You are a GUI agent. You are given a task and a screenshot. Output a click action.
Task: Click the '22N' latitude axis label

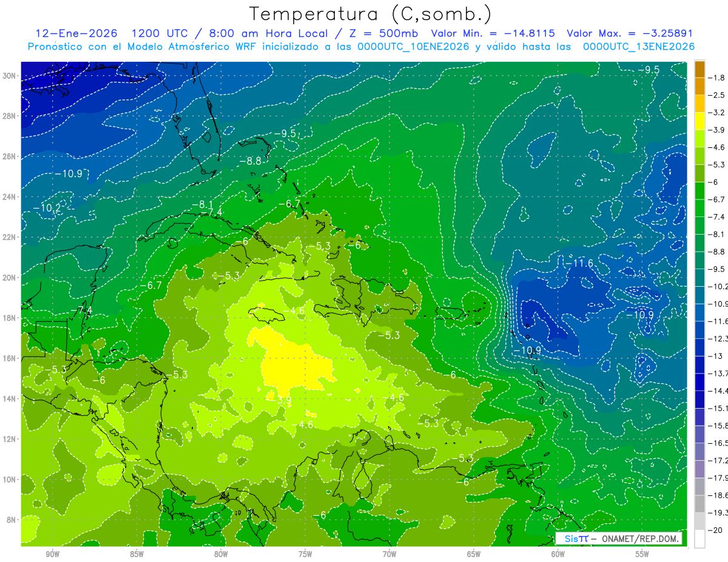point(10,237)
